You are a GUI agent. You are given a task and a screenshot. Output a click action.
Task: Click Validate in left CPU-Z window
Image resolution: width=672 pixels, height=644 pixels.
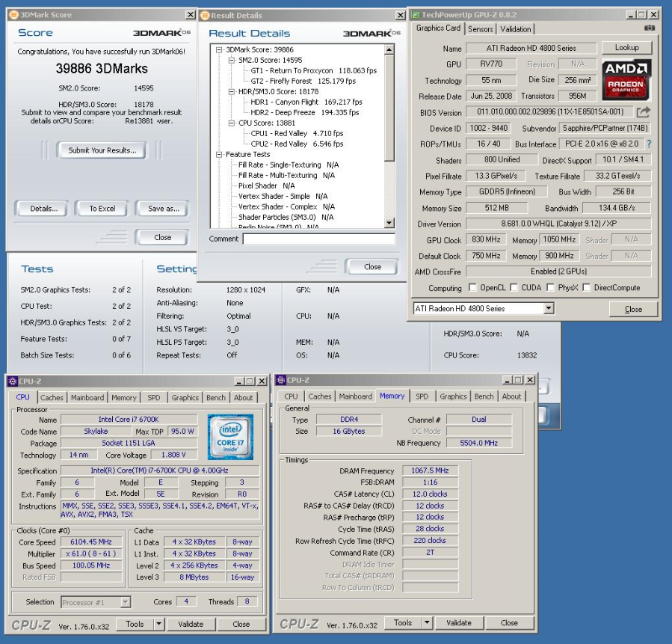191,624
